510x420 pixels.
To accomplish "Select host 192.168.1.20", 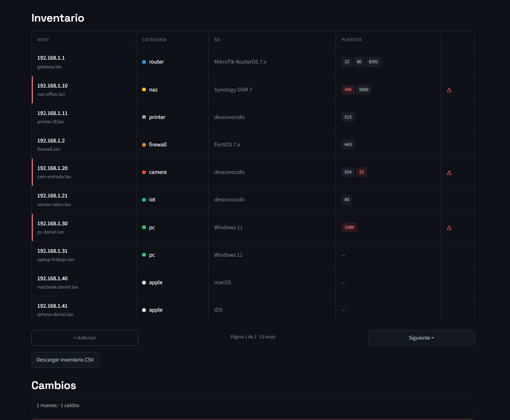I will [53, 168].
